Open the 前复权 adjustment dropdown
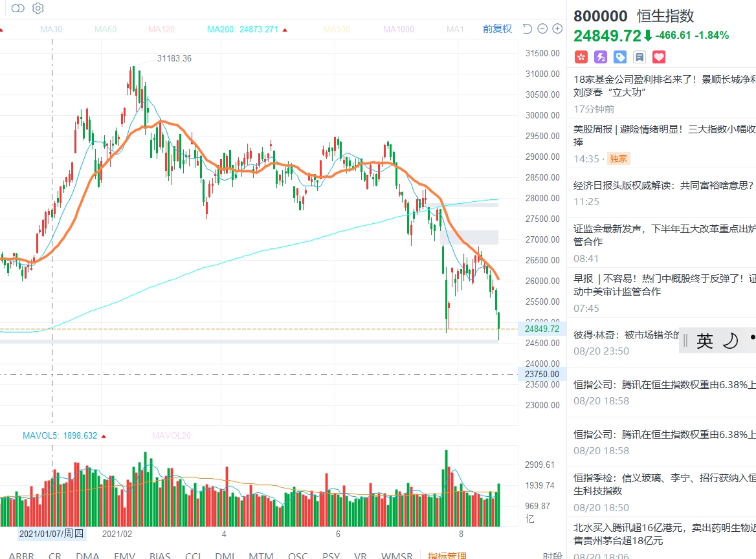Image resolution: width=756 pixels, height=559 pixels. (x=497, y=29)
